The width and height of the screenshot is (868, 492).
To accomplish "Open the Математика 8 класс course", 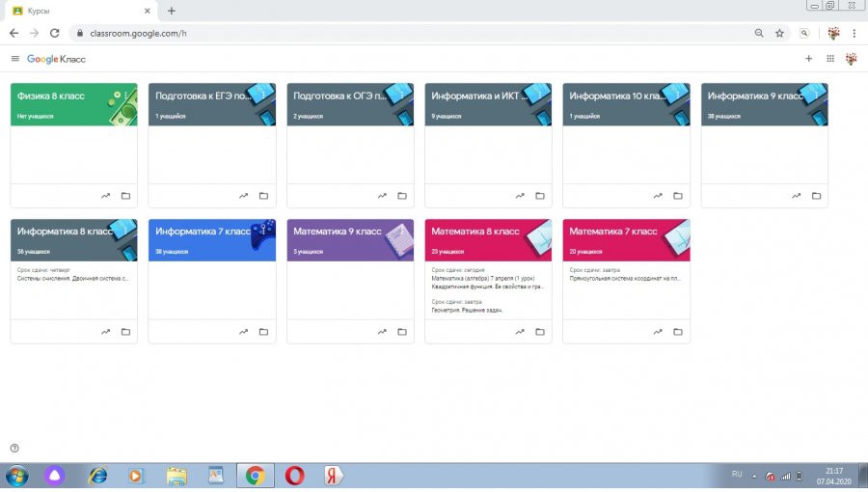I will pos(475,232).
